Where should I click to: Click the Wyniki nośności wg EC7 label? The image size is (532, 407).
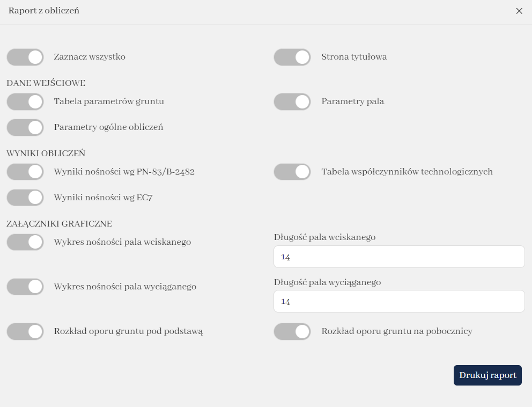103,198
